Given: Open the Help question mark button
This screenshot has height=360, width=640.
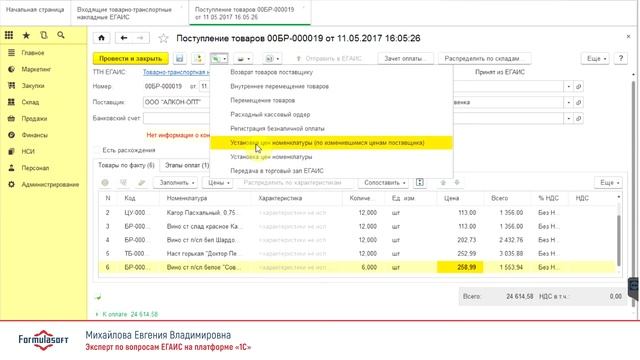Looking at the screenshot, I should [621, 58].
